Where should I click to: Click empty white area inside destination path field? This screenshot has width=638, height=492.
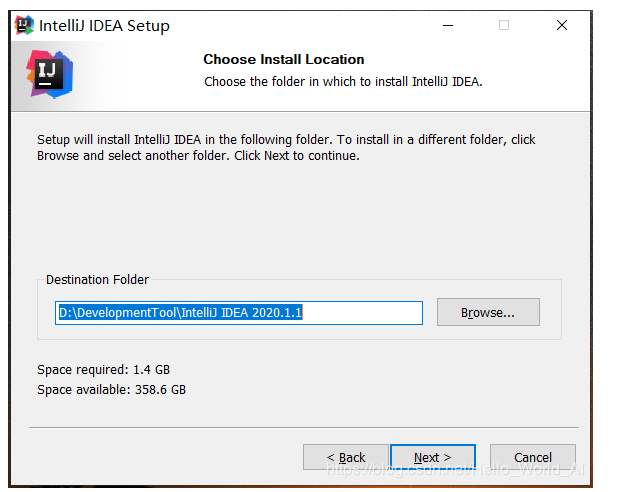point(362,313)
